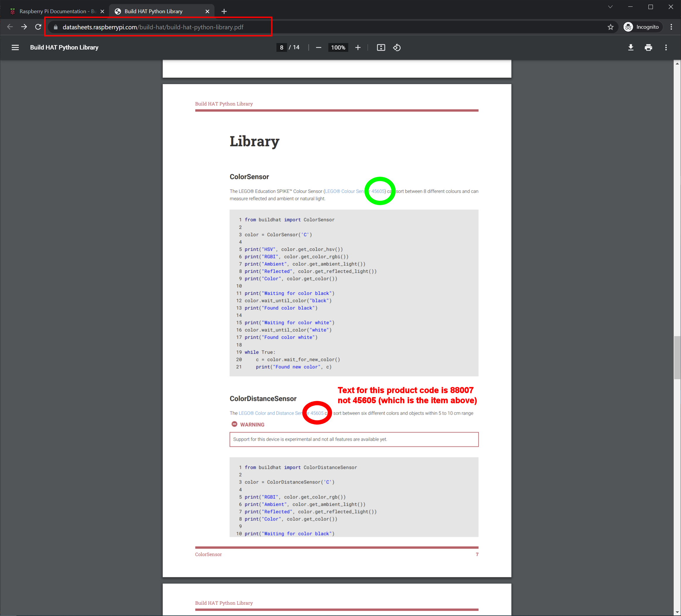Click the back navigation arrow
This screenshot has height=616, width=681.
click(9, 27)
